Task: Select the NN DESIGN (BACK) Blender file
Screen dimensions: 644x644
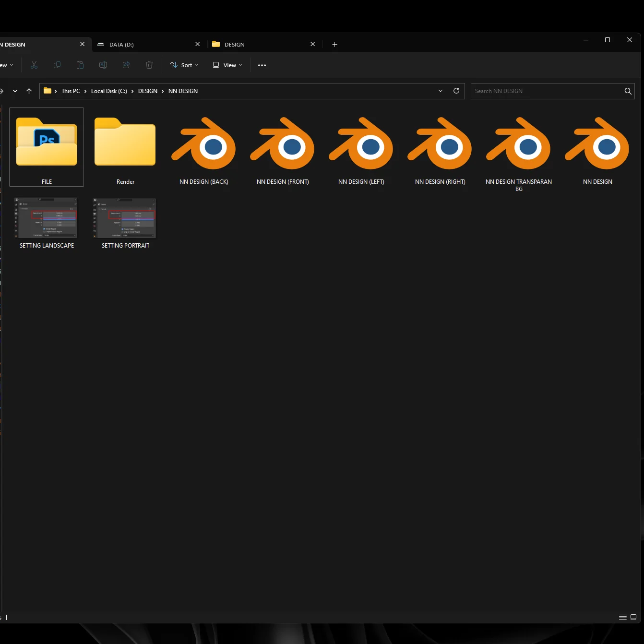Action: tap(204, 143)
